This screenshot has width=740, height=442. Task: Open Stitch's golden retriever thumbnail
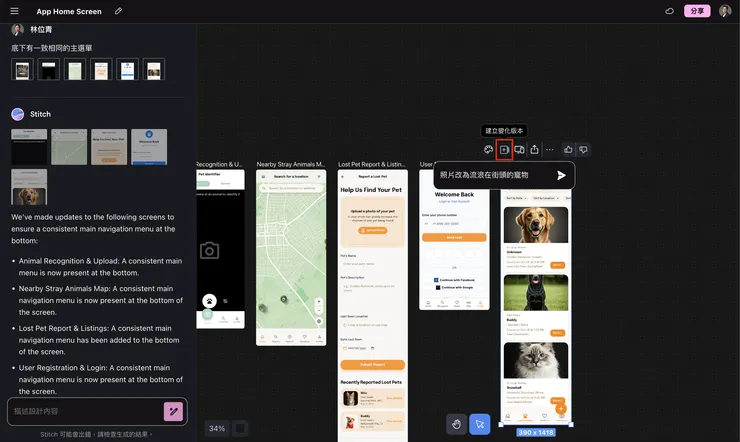pyautogui.click(x=29, y=187)
